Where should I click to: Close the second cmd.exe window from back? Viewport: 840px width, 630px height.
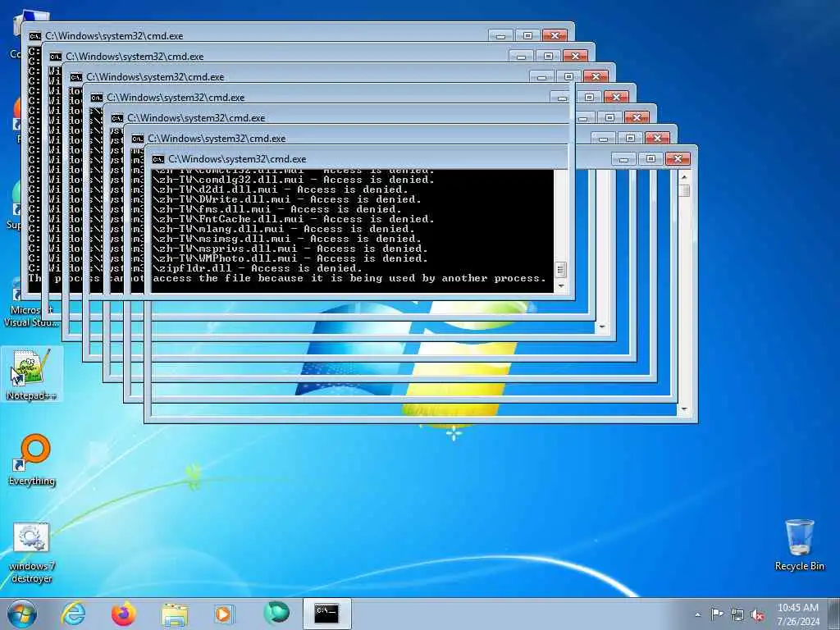coord(575,57)
